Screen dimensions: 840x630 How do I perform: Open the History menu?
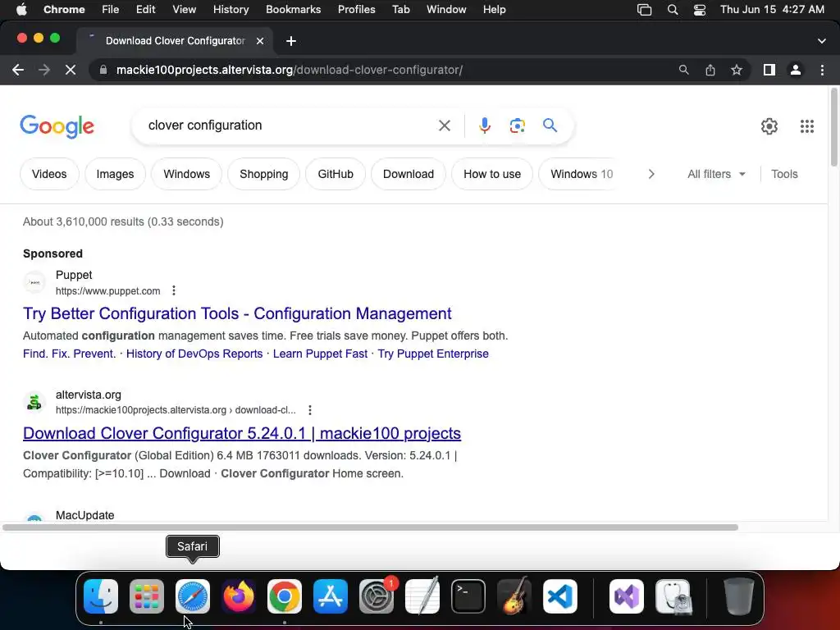click(231, 10)
